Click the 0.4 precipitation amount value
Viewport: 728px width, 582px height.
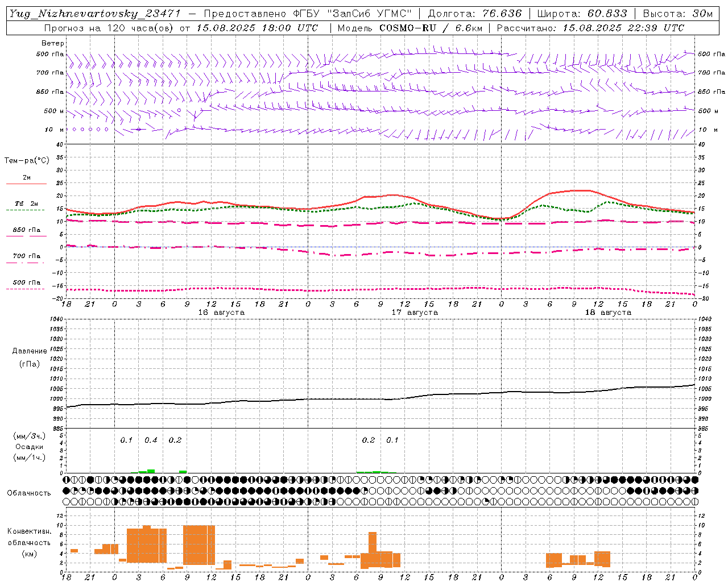151,440
